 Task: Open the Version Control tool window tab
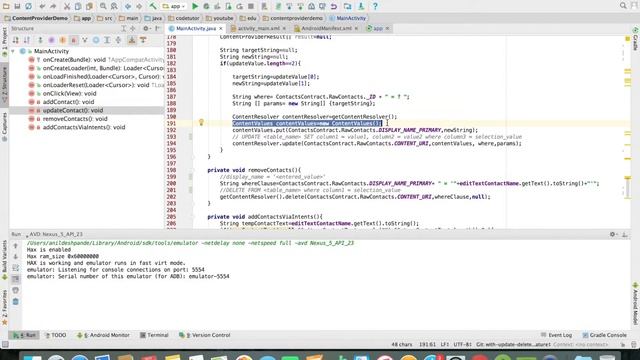204,335
